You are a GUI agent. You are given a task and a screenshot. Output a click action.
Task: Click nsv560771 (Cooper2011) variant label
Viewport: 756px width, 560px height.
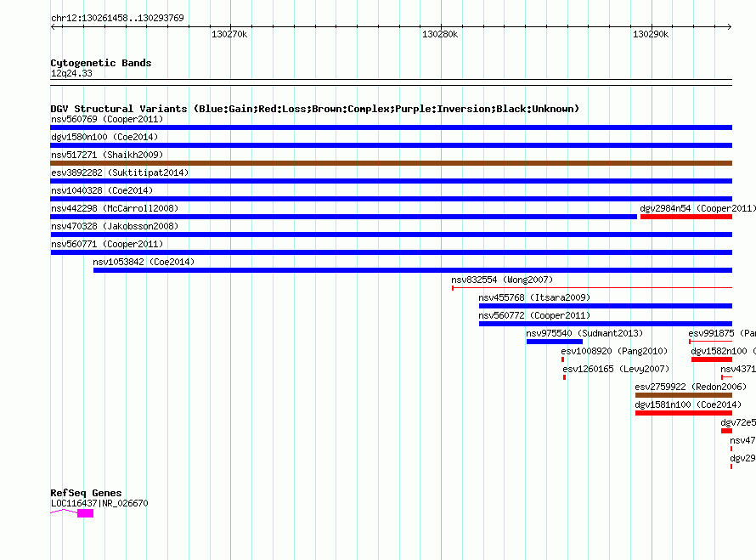(107, 244)
